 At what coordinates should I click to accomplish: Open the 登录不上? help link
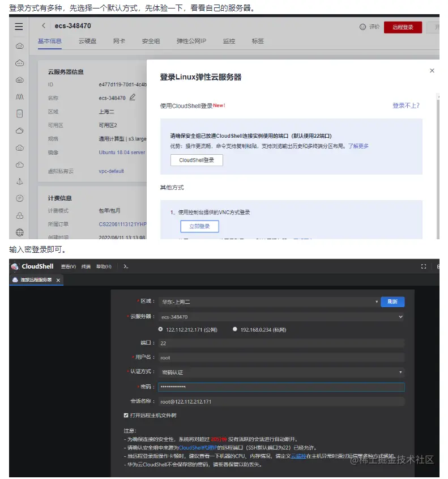click(x=406, y=105)
